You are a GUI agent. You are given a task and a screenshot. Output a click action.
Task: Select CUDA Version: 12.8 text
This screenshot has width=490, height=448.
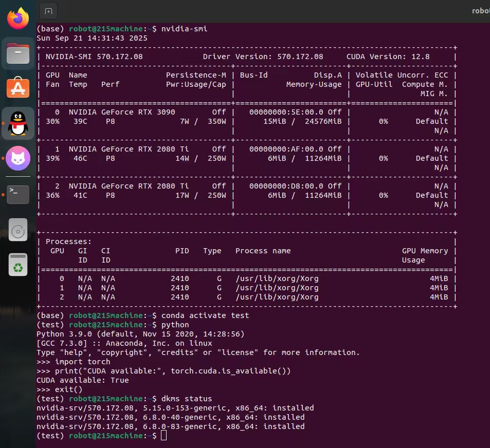pos(388,57)
